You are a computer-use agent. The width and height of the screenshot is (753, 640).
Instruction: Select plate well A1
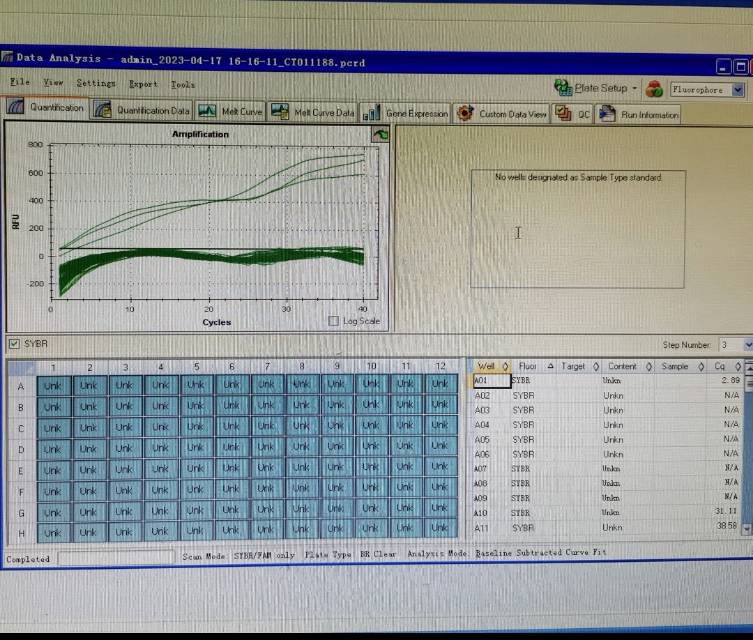pyautogui.click(x=53, y=386)
